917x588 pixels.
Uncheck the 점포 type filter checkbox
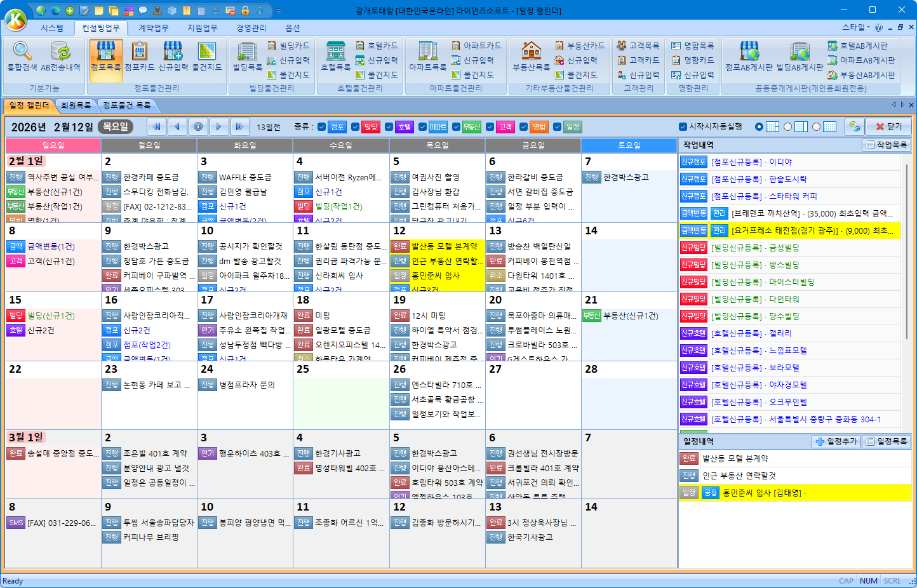tap(322, 127)
